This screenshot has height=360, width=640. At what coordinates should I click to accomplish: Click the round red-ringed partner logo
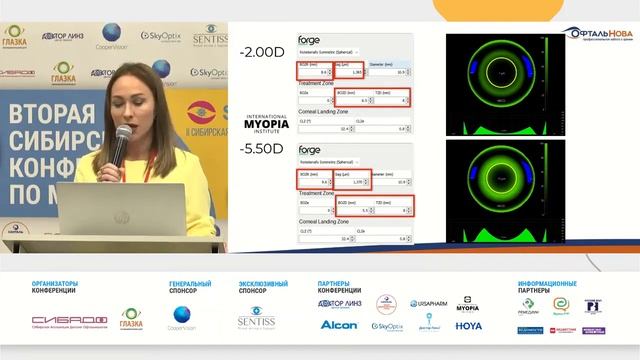(x=386, y=304)
